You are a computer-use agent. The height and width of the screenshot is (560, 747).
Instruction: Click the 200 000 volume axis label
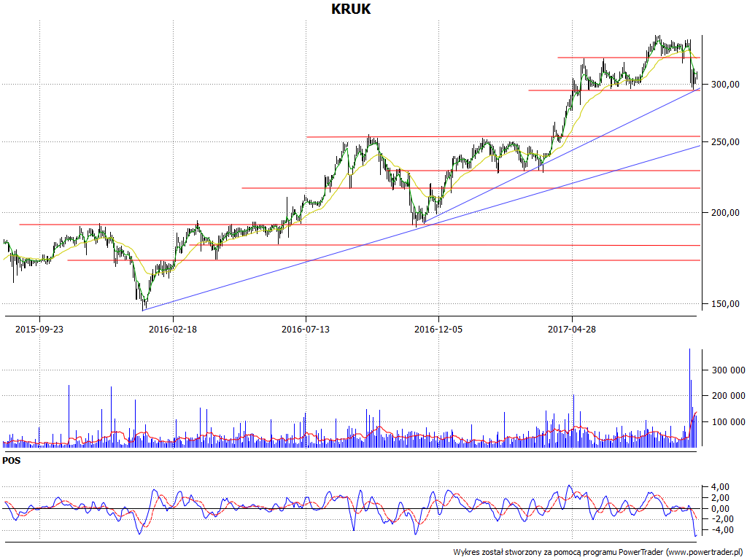[728, 396]
